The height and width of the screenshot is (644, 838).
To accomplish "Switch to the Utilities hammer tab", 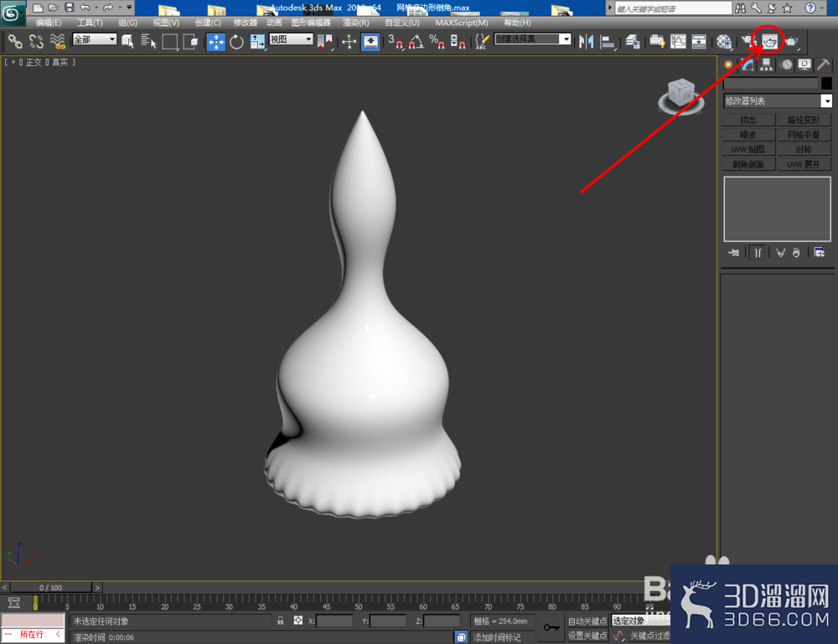I will pos(823,65).
